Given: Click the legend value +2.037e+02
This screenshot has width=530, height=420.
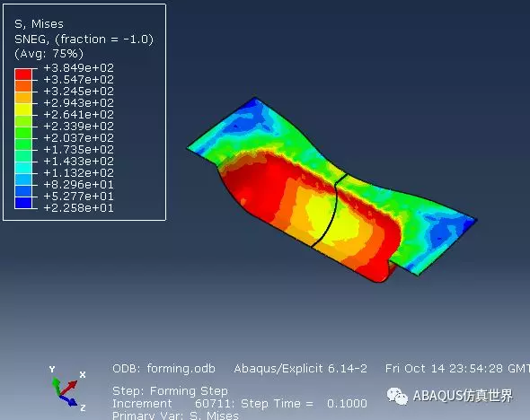Looking at the screenshot, I should [x=79, y=137].
